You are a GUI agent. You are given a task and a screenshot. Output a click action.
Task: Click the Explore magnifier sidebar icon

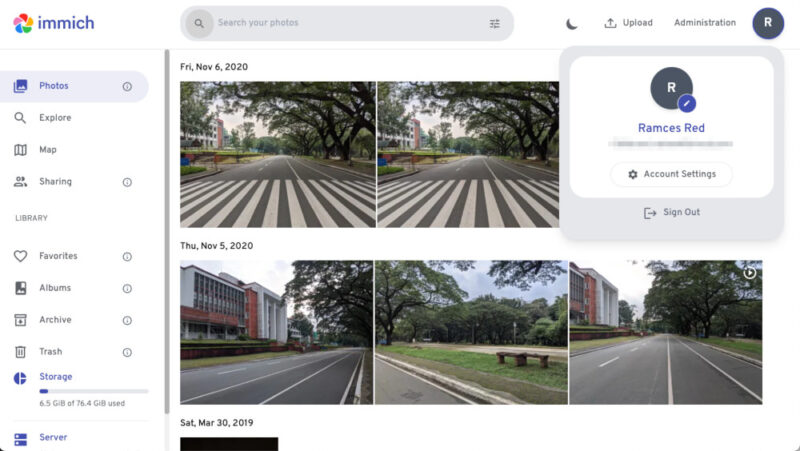[x=20, y=118]
